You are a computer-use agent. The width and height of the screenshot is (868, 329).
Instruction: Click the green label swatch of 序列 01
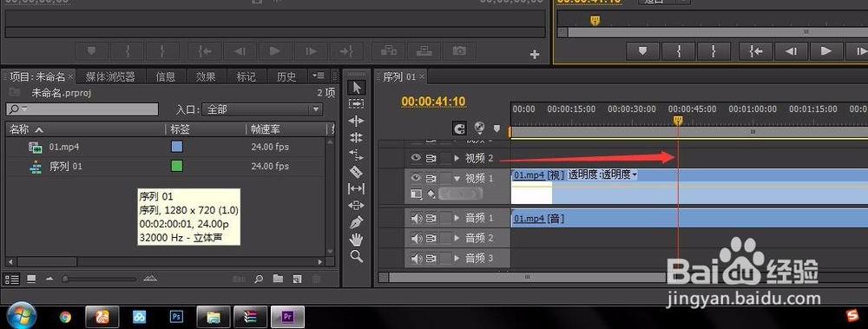pyautogui.click(x=176, y=166)
